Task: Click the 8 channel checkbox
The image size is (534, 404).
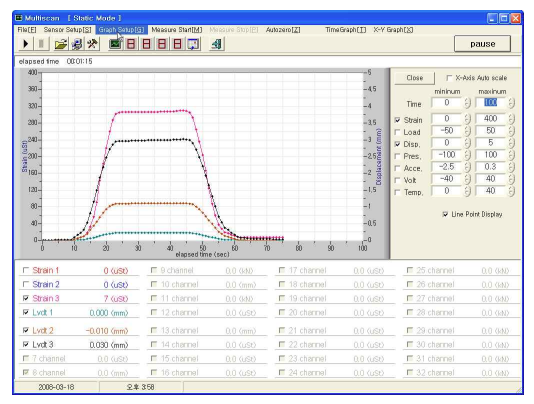Action: pyautogui.click(x=26, y=372)
